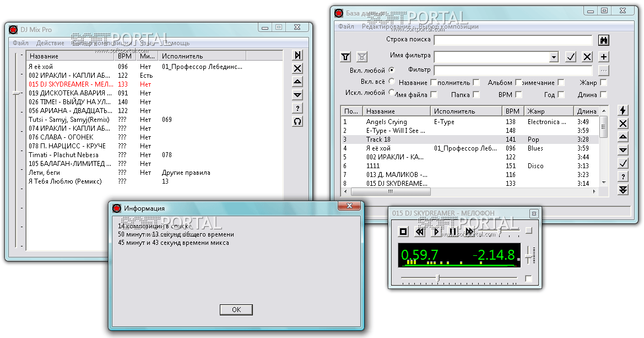644x338 pixels.
Task: Select the 'Вкл. всё' radio button
Action: pyautogui.click(x=392, y=81)
